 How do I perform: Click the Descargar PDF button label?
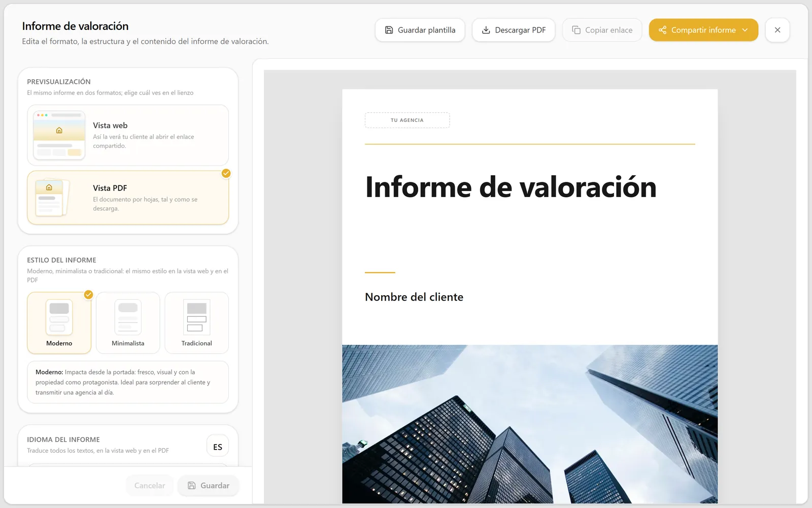tap(520, 30)
